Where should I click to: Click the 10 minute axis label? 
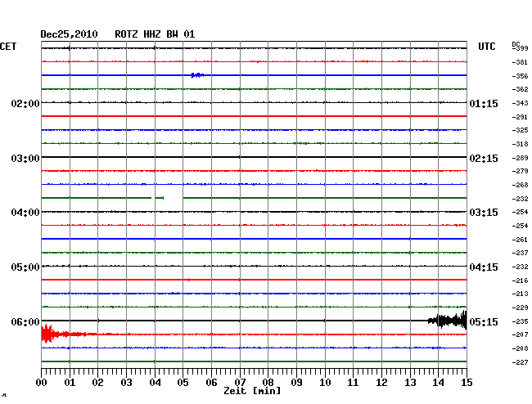pos(325,383)
